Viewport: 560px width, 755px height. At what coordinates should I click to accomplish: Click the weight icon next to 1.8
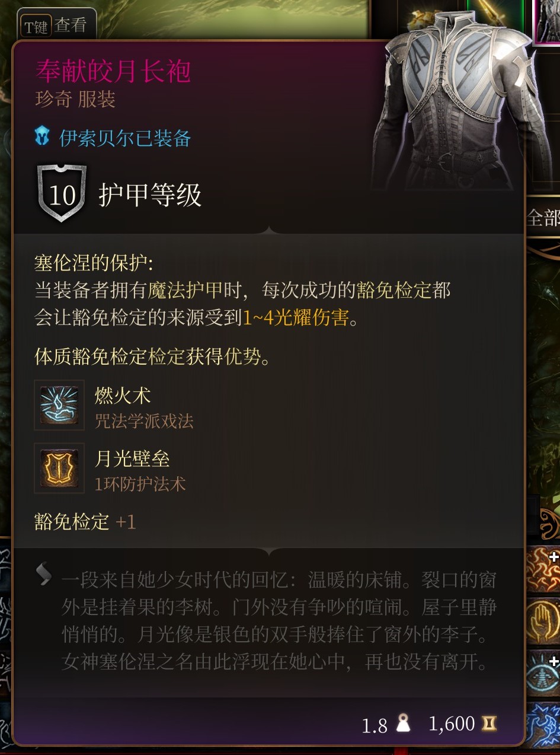click(x=403, y=724)
